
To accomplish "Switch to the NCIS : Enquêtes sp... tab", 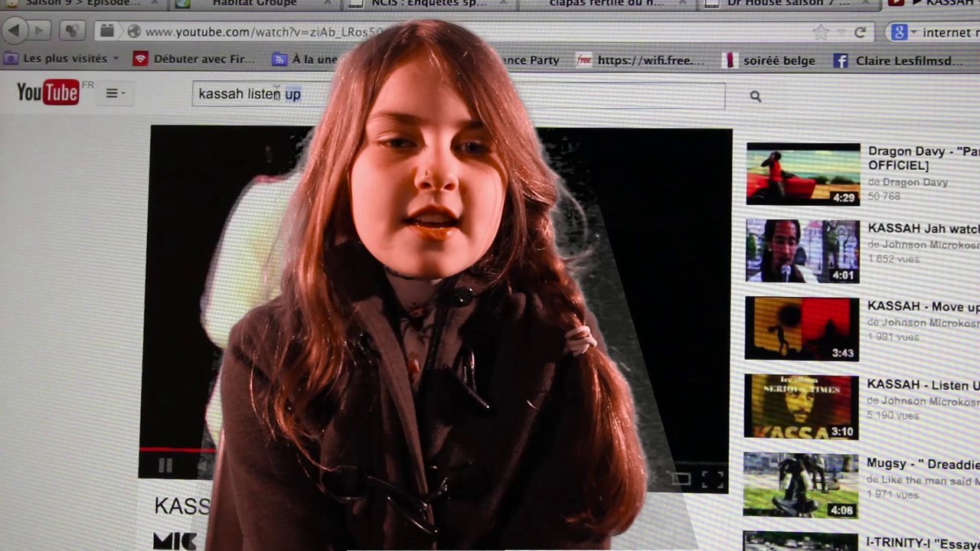I will 430,4.
